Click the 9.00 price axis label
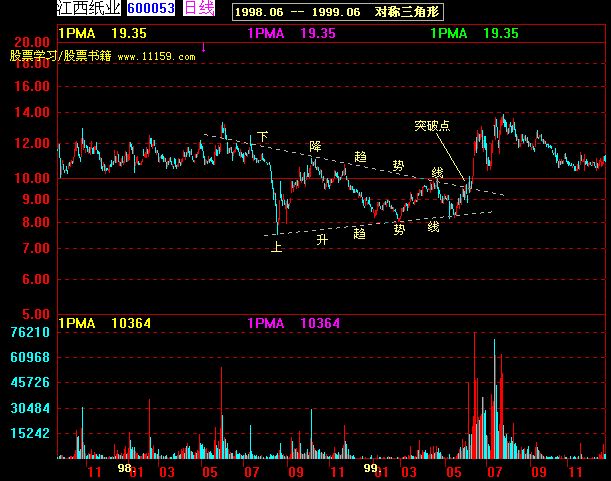 click(x=36, y=200)
